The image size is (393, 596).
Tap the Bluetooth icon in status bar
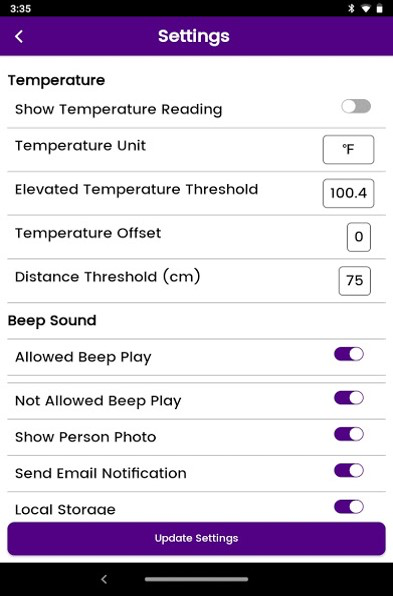click(352, 8)
